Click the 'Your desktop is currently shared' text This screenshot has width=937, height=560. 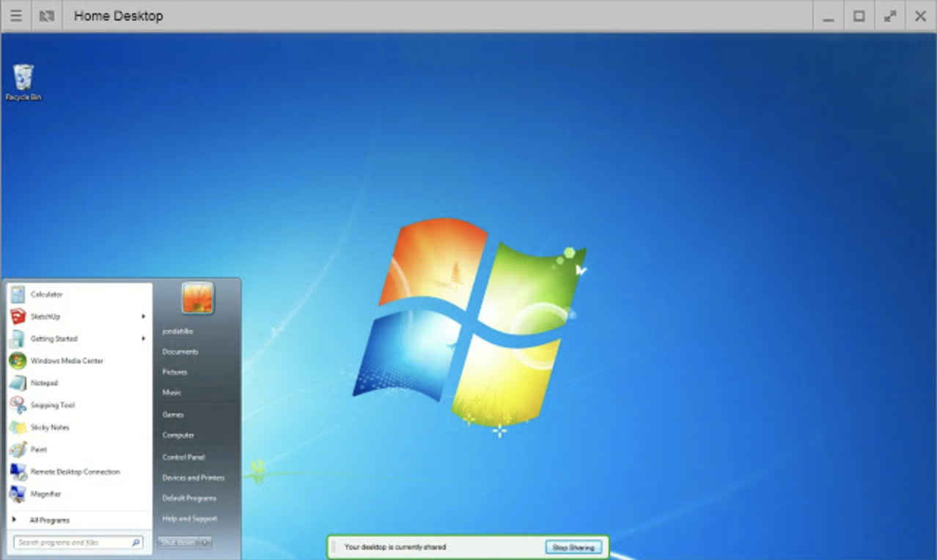tap(395, 548)
